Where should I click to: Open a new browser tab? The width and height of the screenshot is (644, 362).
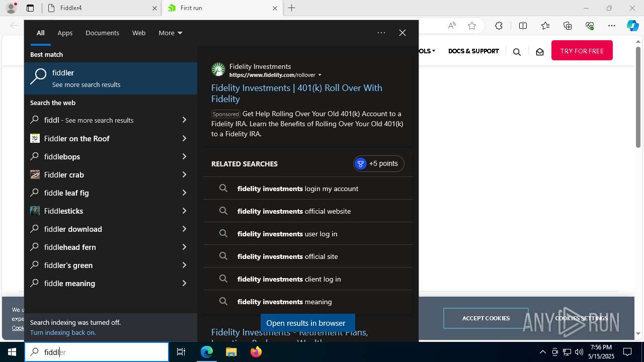292,8
